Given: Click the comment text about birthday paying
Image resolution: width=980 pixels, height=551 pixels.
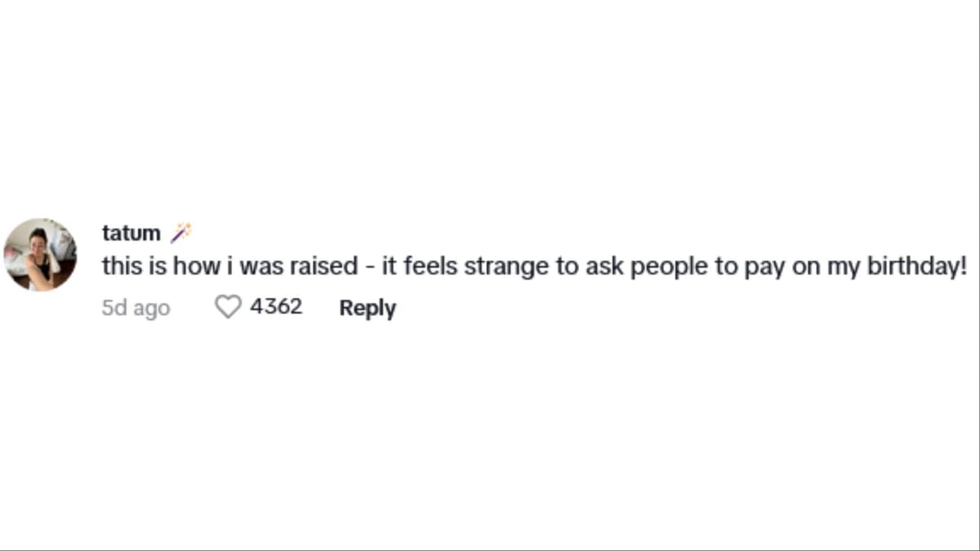Looking at the screenshot, I should (x=534, y=267).
